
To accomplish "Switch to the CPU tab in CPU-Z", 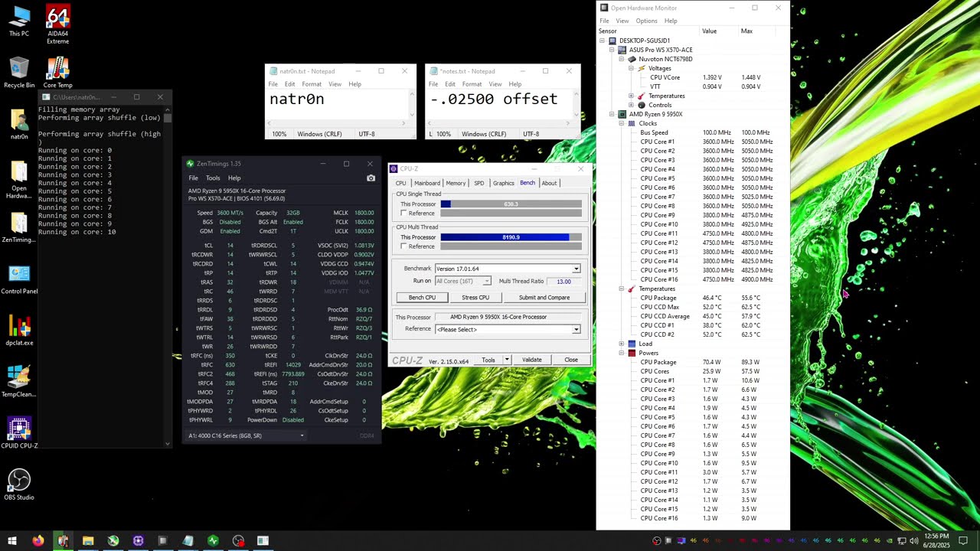I will pos(400,183).
